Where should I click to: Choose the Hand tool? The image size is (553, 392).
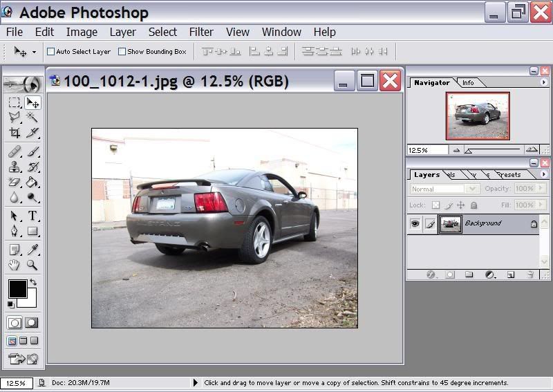point(15,265)
